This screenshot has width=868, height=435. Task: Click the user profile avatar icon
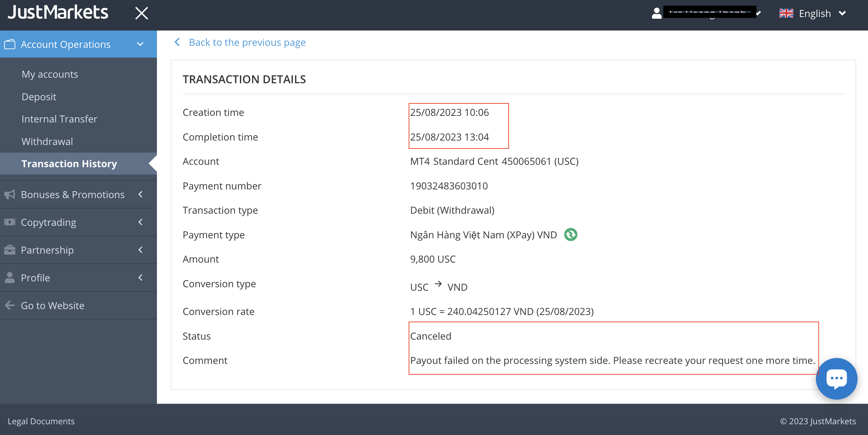[x=657, y=14]
